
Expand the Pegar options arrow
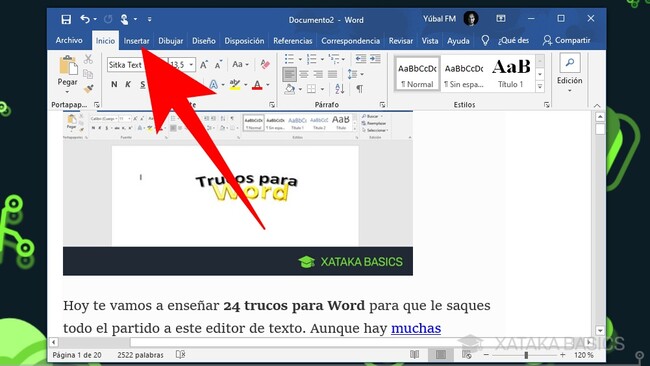[x=68, y=92]
